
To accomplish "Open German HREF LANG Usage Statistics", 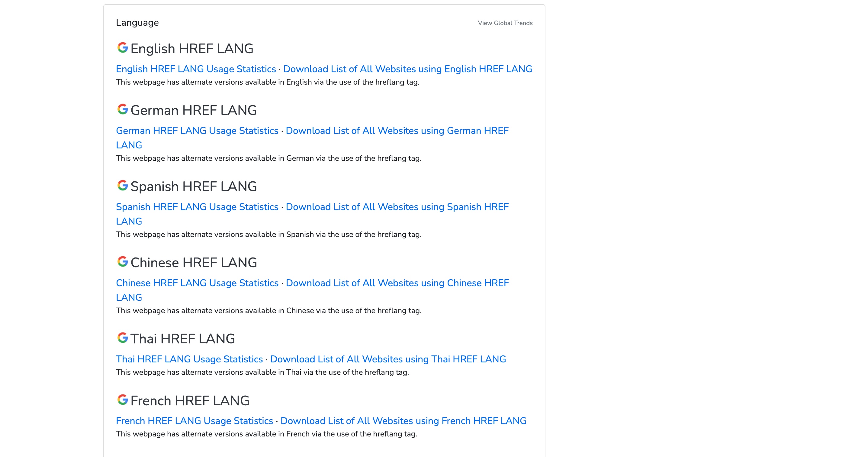I will click(197, 131).
